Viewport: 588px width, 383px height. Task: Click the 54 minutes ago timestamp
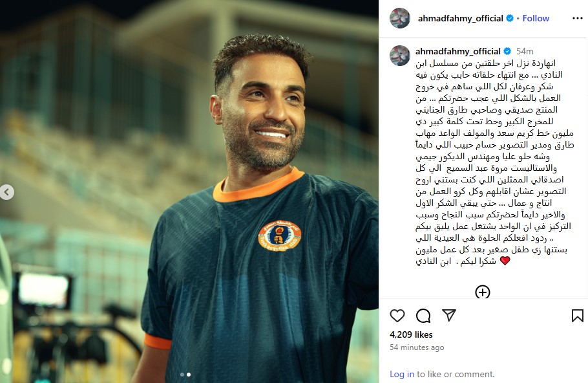coord(417,347)
